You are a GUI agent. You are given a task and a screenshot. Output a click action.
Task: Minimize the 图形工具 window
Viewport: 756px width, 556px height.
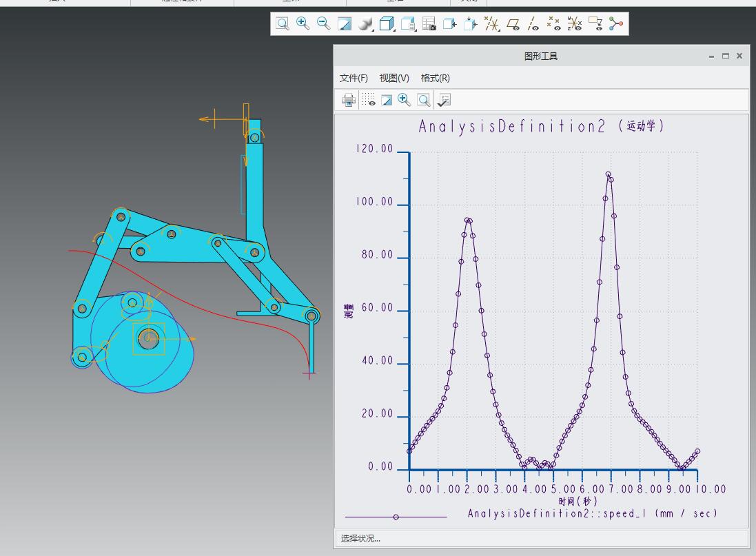click(x=711, y=56)
